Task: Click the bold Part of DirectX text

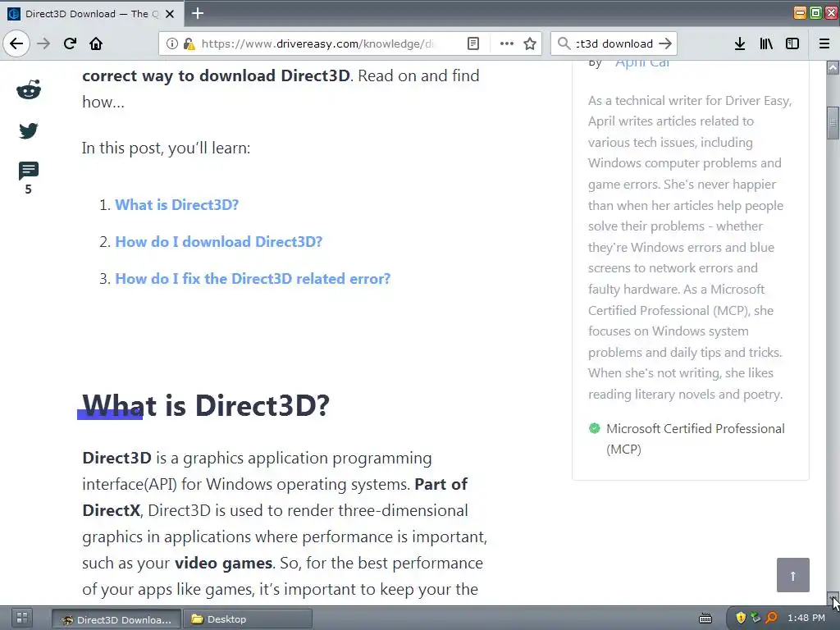Action: pyautogui.click(x=275, y=497)
